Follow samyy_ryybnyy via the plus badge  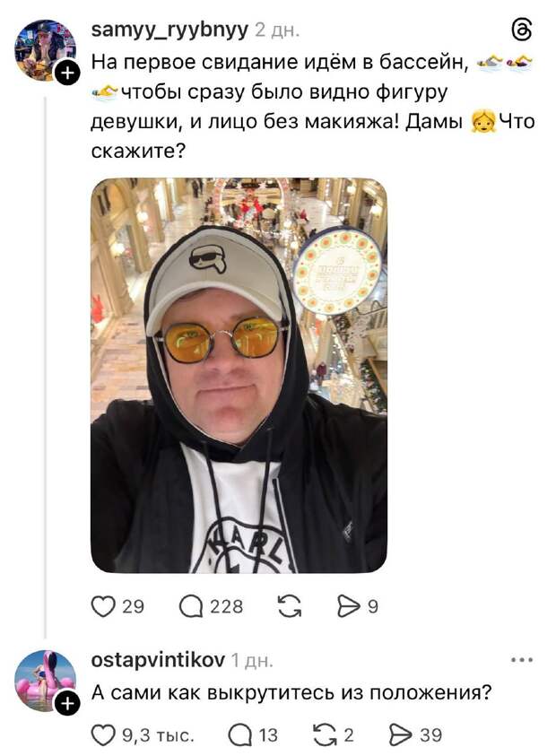(67, 73)
